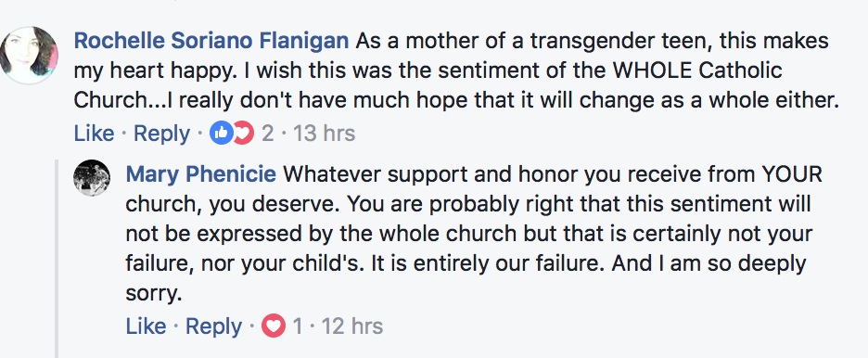This screenshot has height=358, width=868.
Task: Open the 12 hrs timestamp permalink
Action: point(352,326)
